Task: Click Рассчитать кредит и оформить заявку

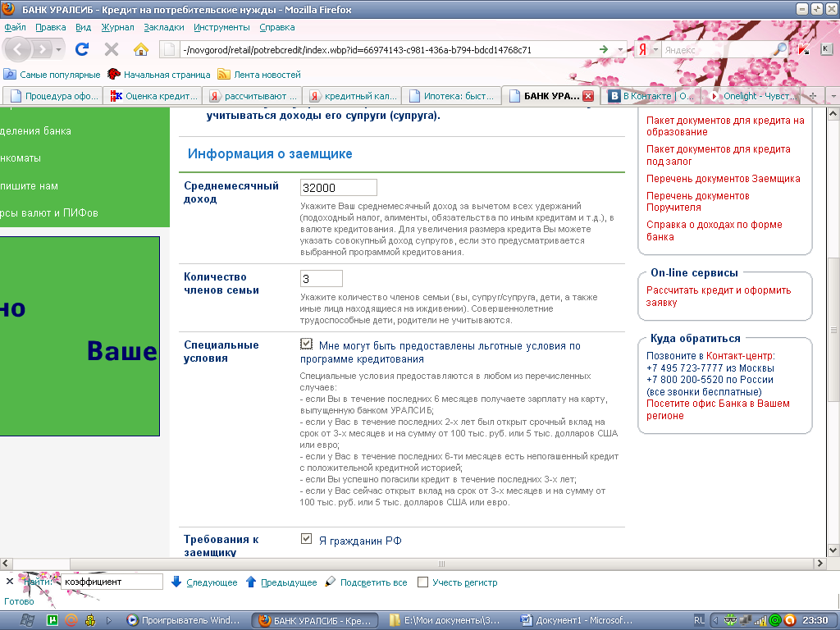Action: [x=719, y=296]
